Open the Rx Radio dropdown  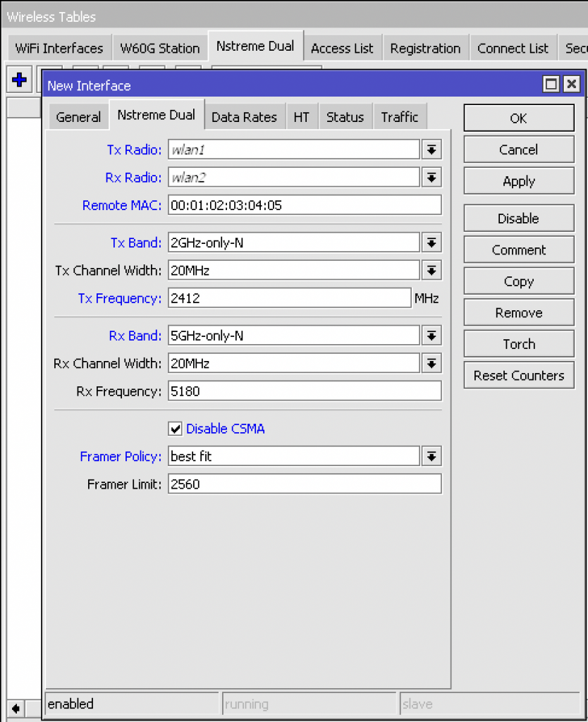(x=431, y=177)
